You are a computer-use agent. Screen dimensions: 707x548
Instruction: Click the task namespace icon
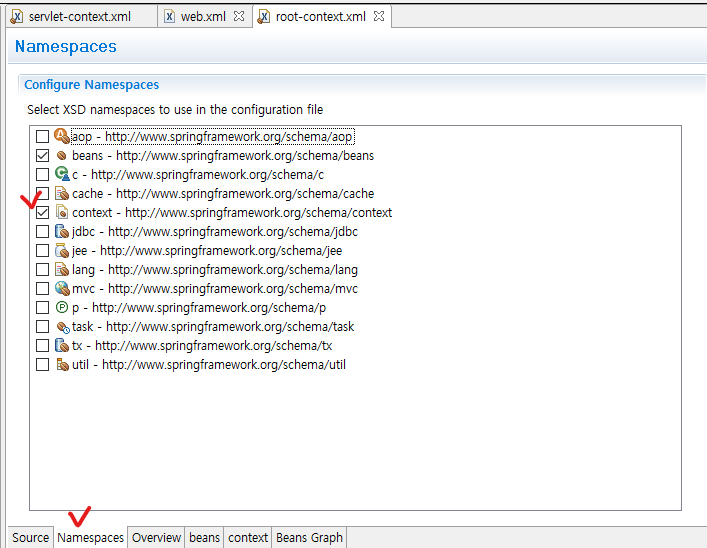click(x=60, y=327)
